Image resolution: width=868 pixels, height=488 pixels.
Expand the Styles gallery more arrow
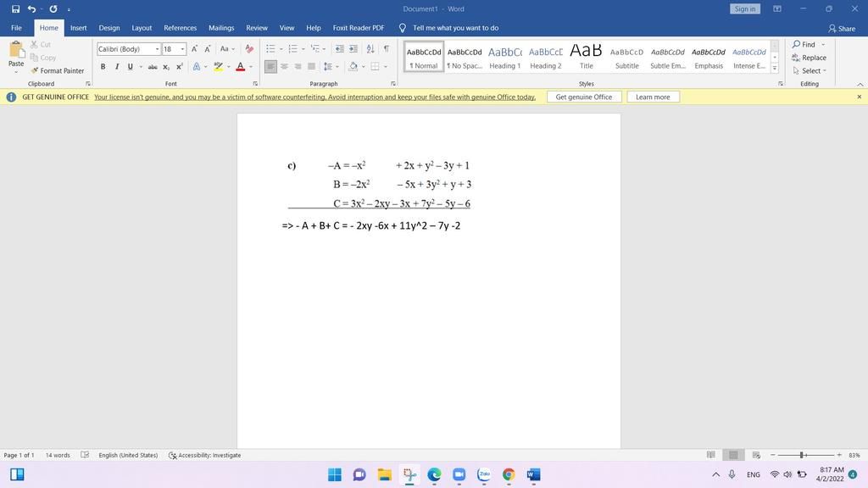774,69
